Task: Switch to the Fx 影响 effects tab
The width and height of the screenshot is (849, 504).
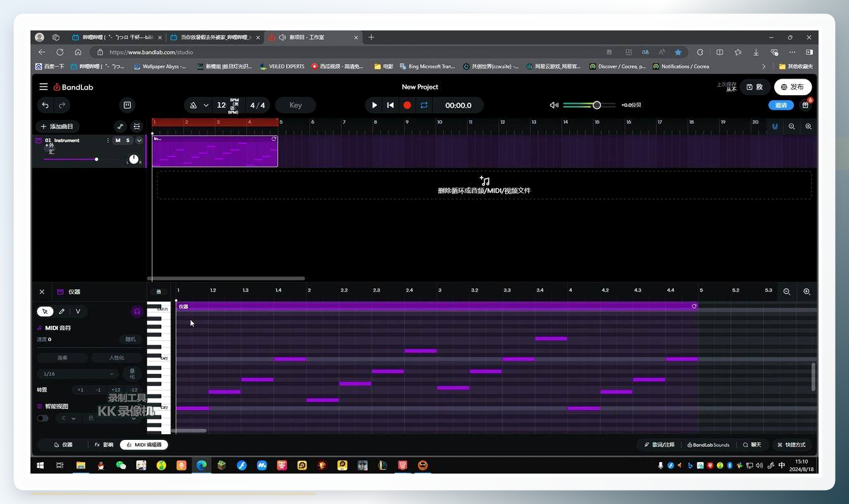Action: (x=104, y=445)
